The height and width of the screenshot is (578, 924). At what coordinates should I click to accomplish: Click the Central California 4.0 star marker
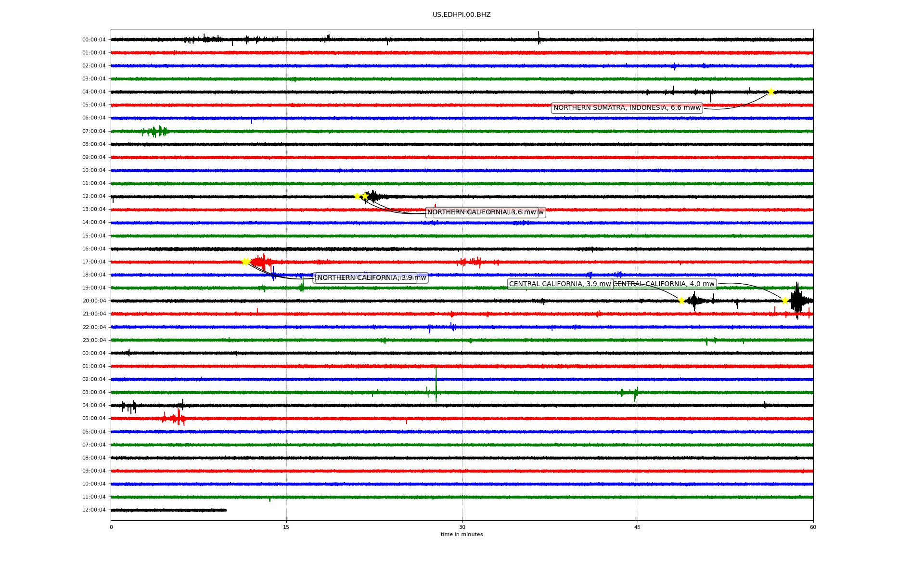[785, 301]
